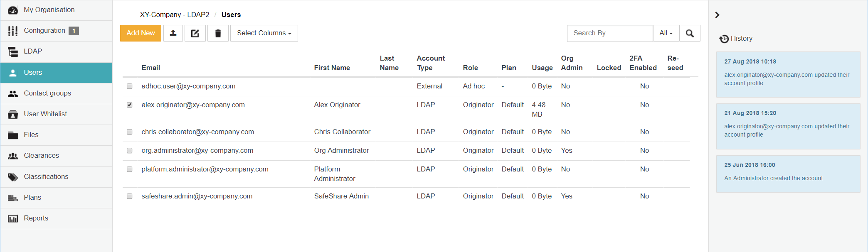The height and width of the screenshot is (252, 868).
Task: Click the magnifier search icon button
Action: (x=690, y=33)
